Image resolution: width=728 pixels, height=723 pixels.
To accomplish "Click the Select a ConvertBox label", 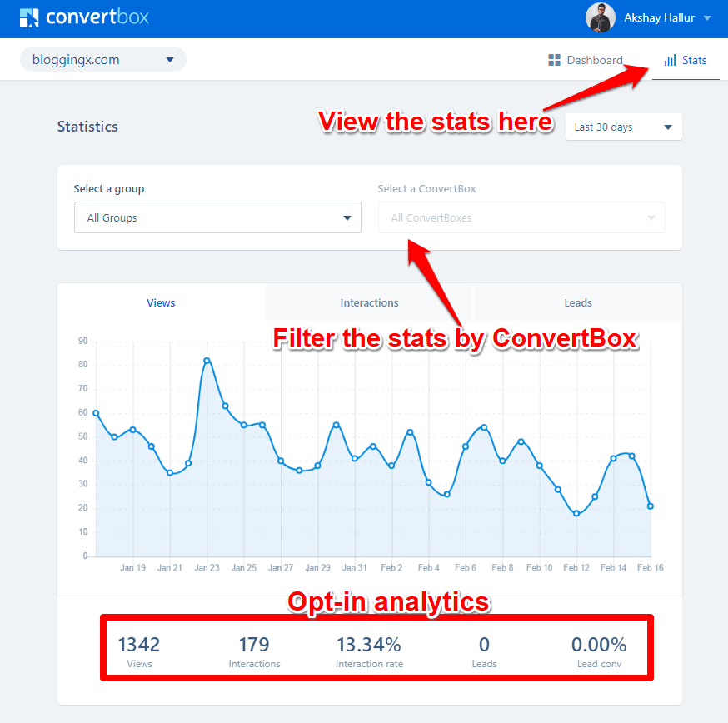I will [426, 188].
